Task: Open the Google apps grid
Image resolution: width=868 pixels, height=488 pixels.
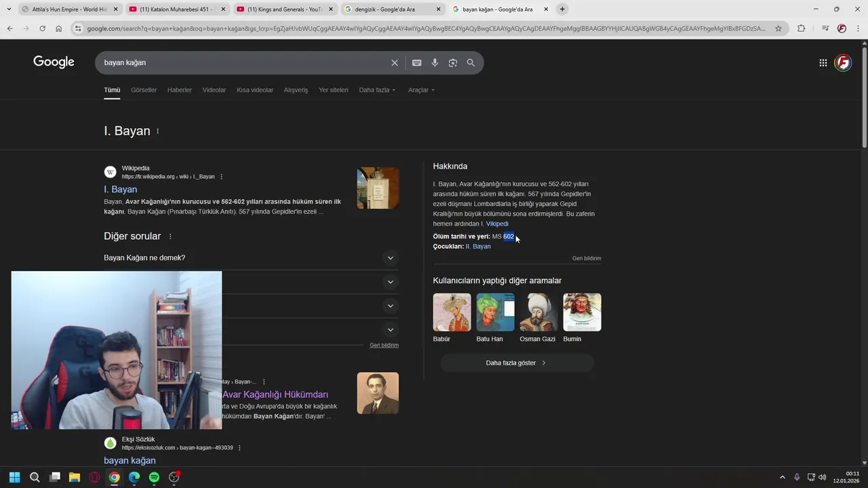Action: 823,62
